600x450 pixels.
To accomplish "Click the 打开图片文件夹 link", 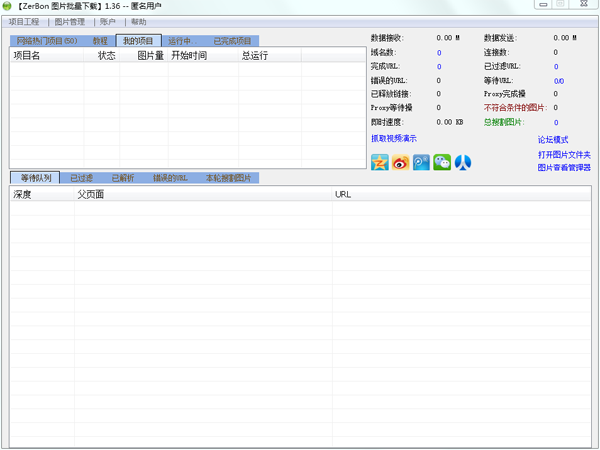I will tap(564, 154).
